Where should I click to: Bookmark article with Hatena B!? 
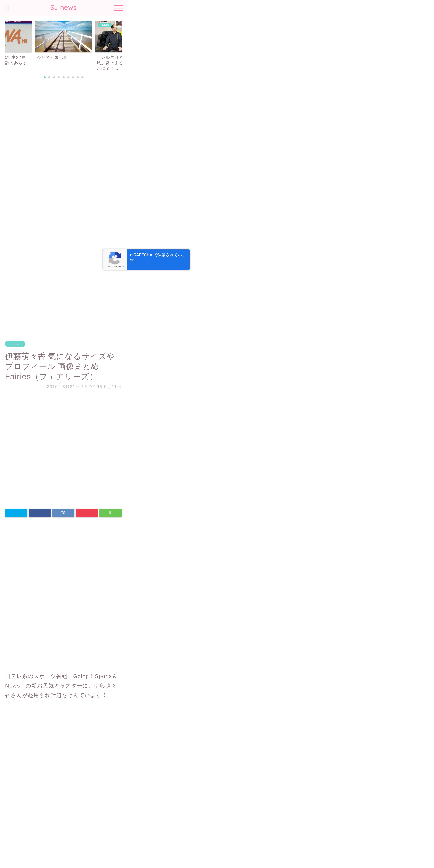(x=63, y=513)
